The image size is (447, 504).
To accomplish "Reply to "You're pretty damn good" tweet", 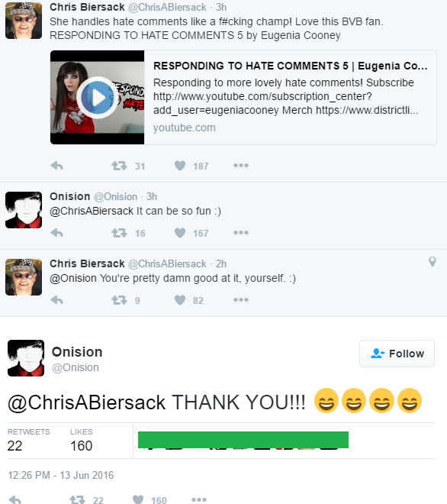I will click(x=57, y=300).
